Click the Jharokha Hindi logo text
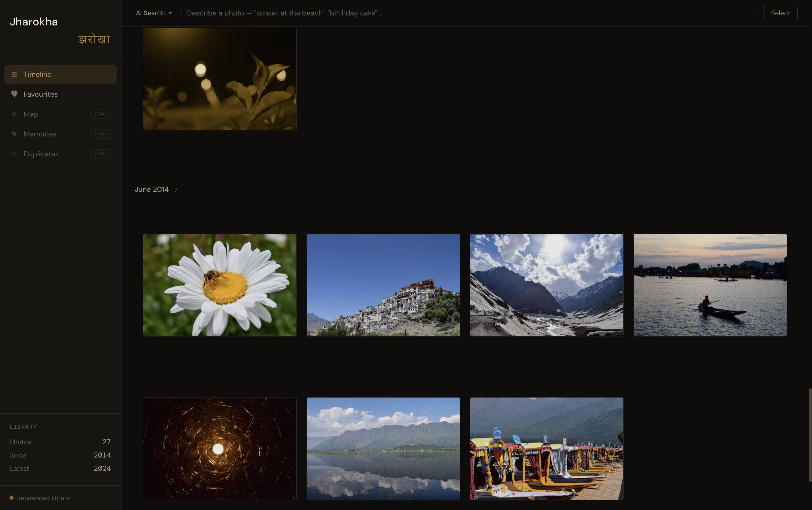 [94, 40]
